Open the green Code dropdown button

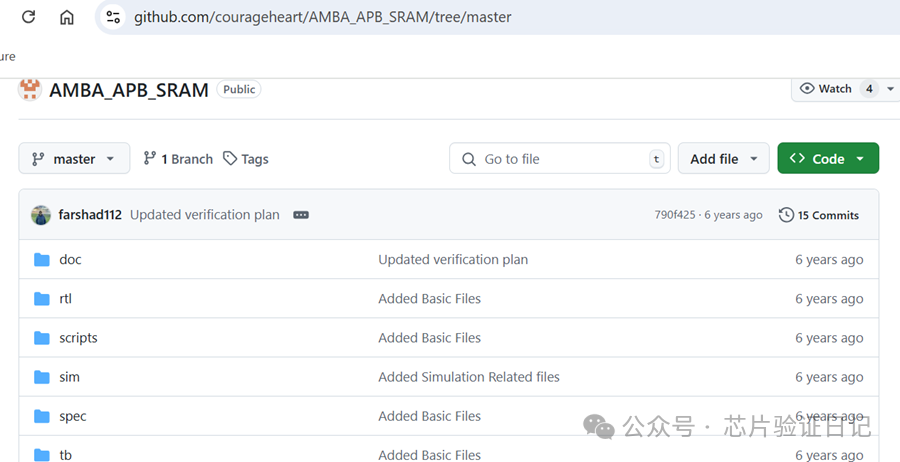pos(828,158)
